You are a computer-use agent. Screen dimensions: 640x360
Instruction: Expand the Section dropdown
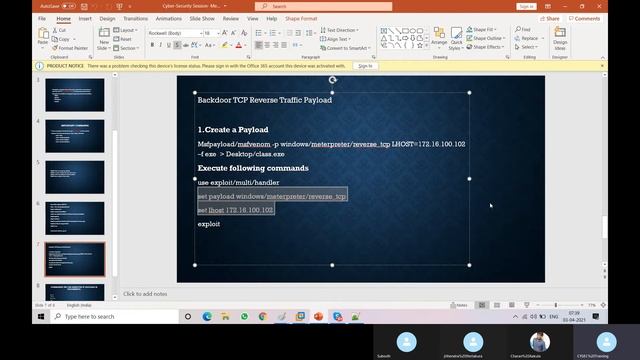click(126, 48)
